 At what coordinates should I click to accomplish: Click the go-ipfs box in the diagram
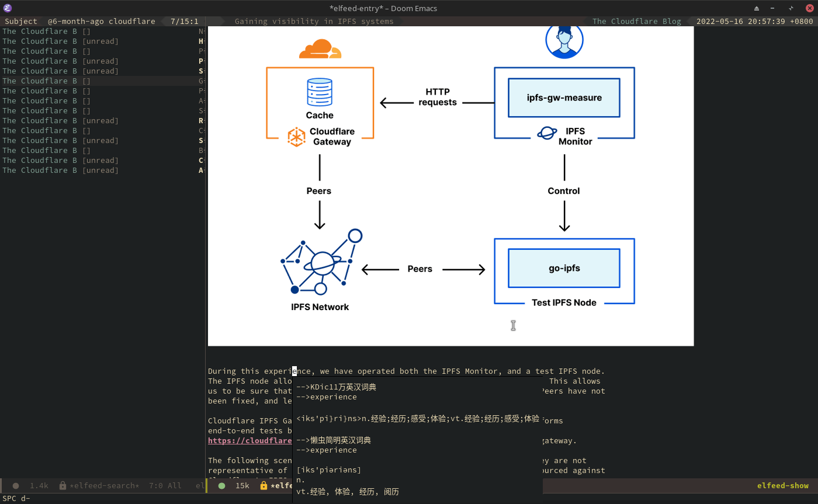564,269
